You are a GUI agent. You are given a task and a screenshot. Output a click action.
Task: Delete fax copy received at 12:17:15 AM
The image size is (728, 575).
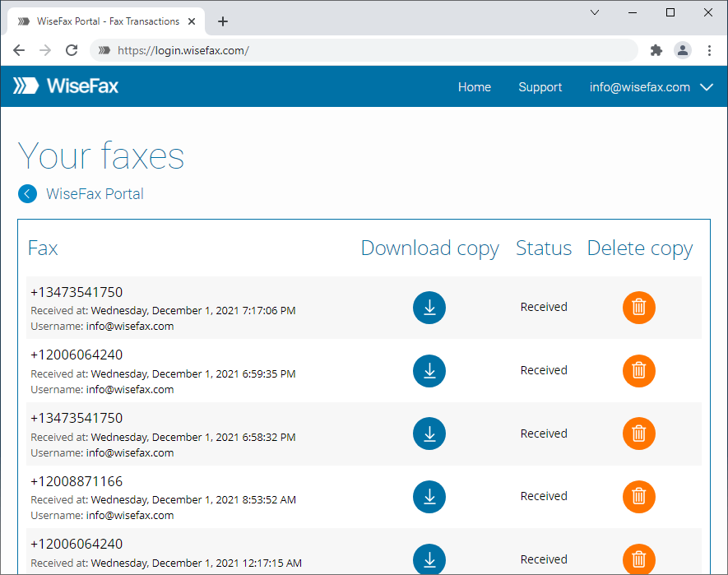click(x=639, y=559)
